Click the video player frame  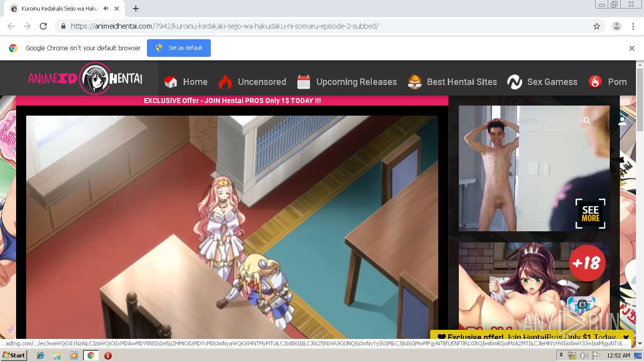click(232, 227)
